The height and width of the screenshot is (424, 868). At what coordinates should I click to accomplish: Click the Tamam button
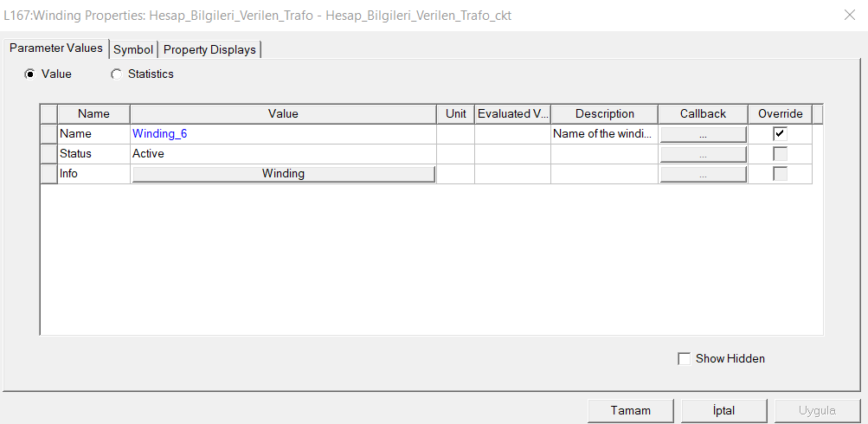[x=631, y=410]
